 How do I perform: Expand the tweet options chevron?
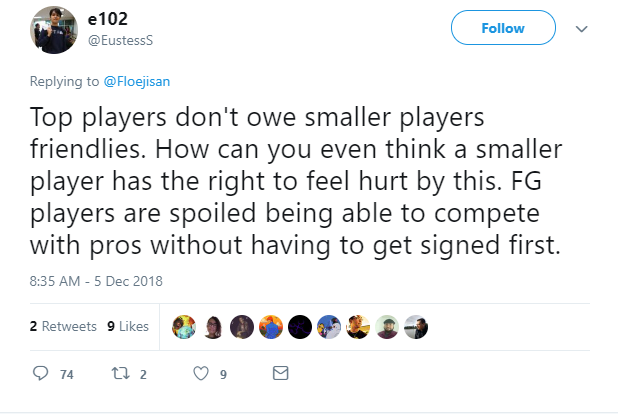pyautogui.click(x=582, y=29)
